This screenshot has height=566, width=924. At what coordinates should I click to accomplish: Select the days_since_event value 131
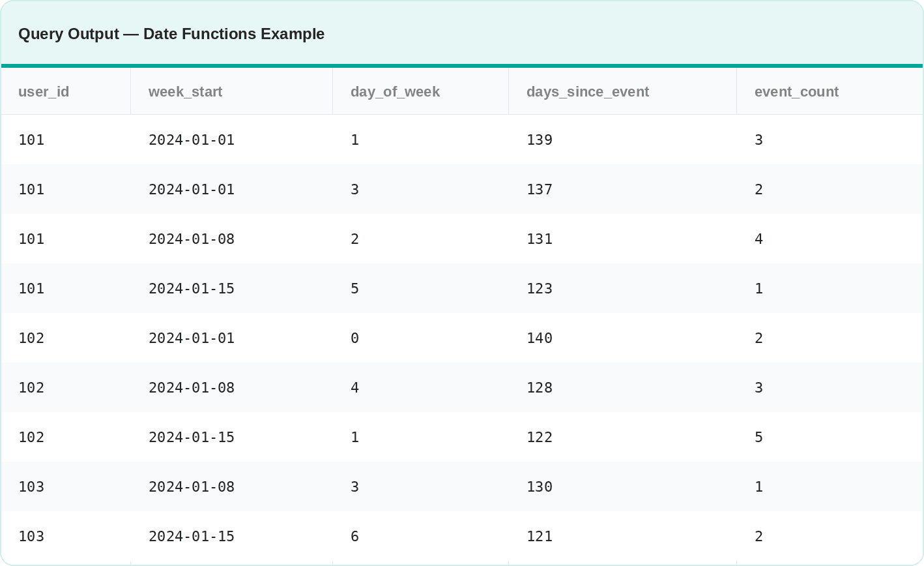pos(540,239)
